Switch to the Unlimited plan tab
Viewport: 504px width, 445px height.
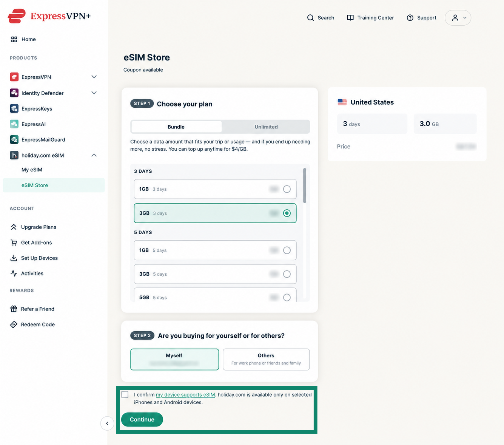[266, 127]
